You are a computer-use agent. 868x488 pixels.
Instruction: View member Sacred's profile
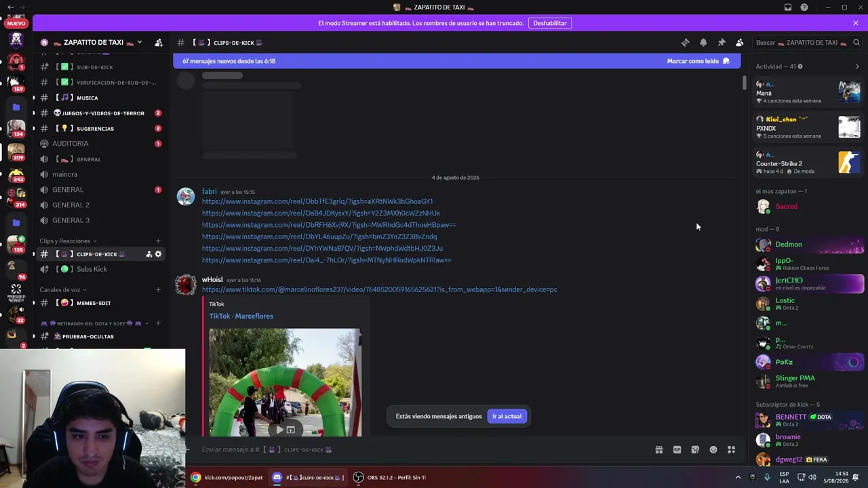point(809,206)
